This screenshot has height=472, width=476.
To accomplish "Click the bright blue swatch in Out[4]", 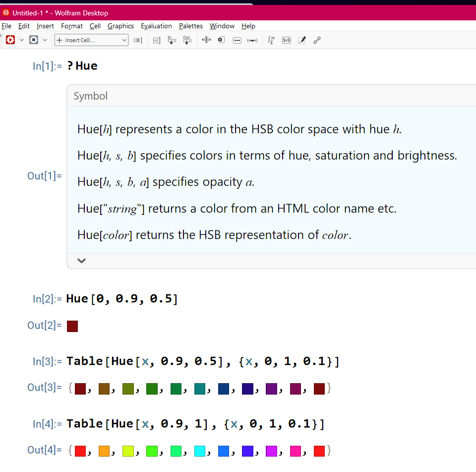I will tap(224, 451).
